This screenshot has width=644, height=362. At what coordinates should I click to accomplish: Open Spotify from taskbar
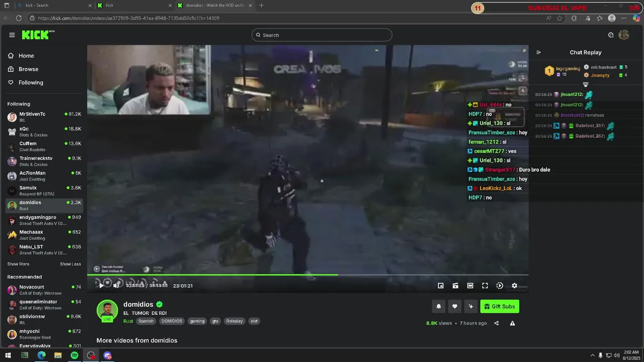point(74,355)
